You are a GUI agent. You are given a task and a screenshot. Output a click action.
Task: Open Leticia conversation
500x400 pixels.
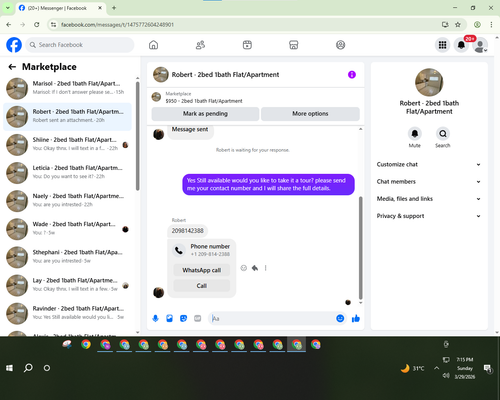(67, 173)
